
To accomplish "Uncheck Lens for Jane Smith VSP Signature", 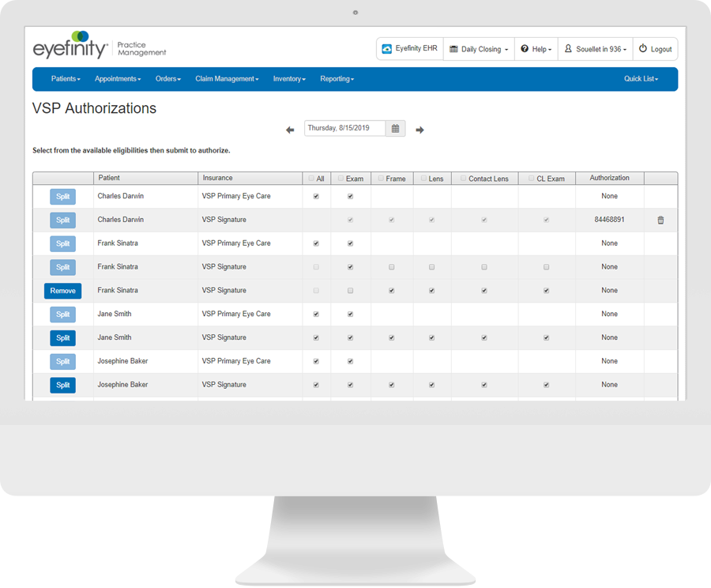I will coord(431,338).
